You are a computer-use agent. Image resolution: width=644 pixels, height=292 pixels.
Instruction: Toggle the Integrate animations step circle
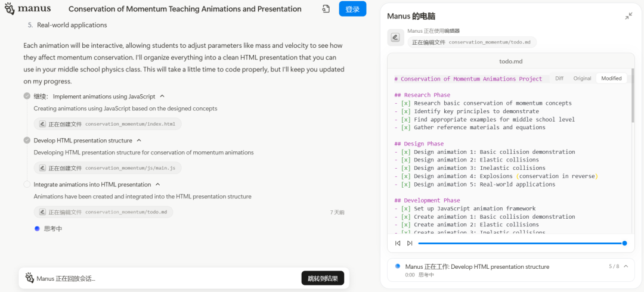pos(27,184)
